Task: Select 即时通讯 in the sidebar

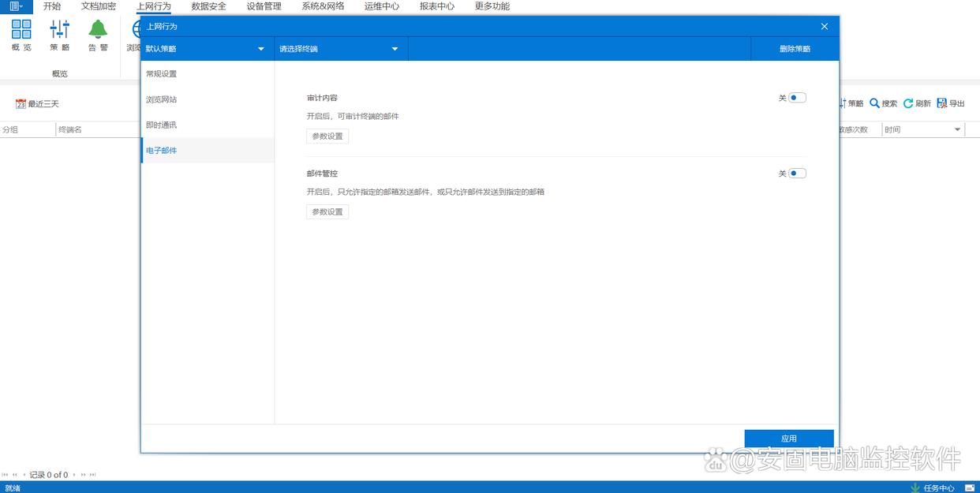Action: click(x=162, y=125)
